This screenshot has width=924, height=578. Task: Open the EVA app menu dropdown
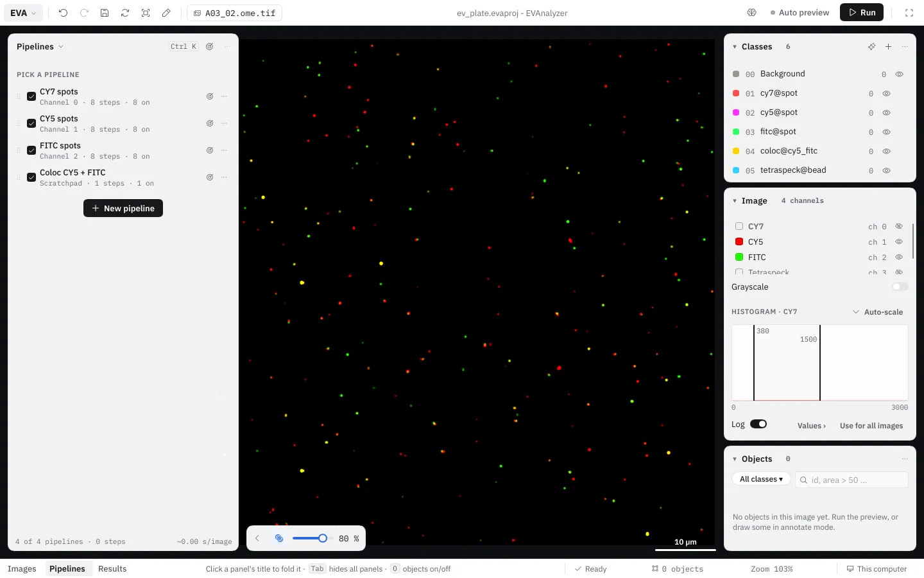click(24, 13)
